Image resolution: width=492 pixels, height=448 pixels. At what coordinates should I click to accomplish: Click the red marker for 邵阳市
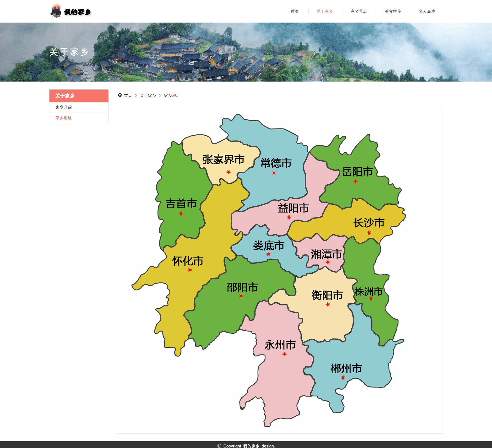click(x=241, y=296)
